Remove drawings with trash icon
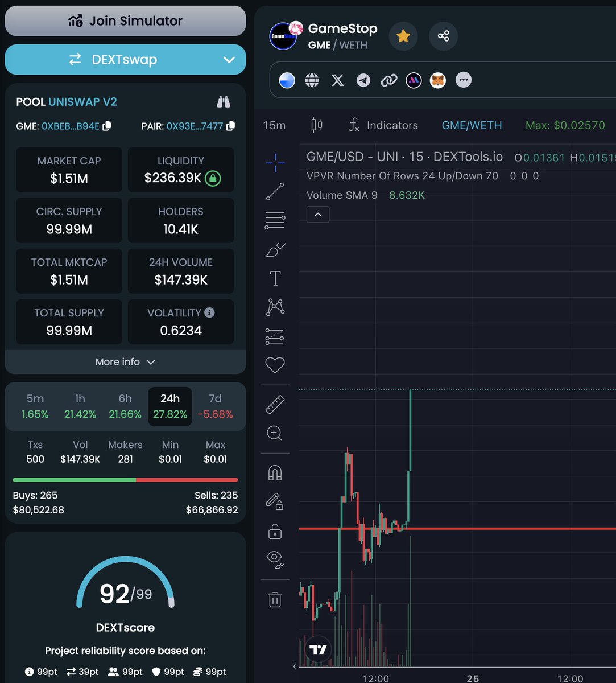This screenshot has height=683, width=616. [x=275, y=599]
